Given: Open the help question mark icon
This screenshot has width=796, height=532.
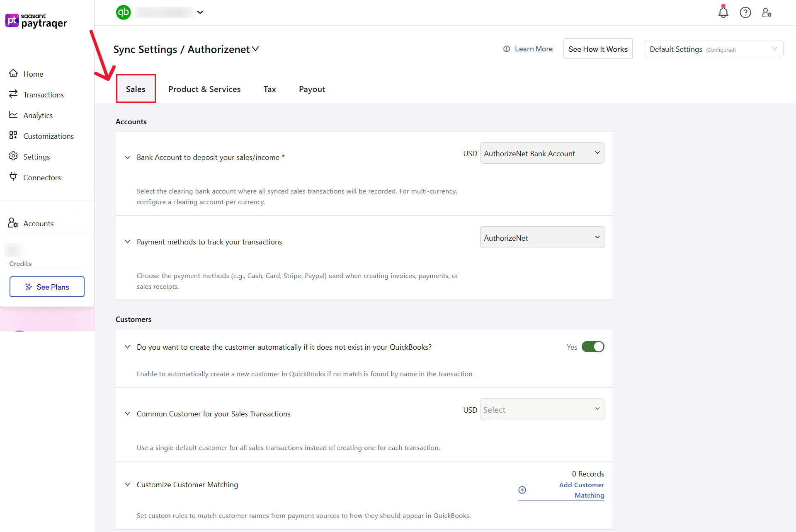Looking at the screenshot, I should (745, 12).
